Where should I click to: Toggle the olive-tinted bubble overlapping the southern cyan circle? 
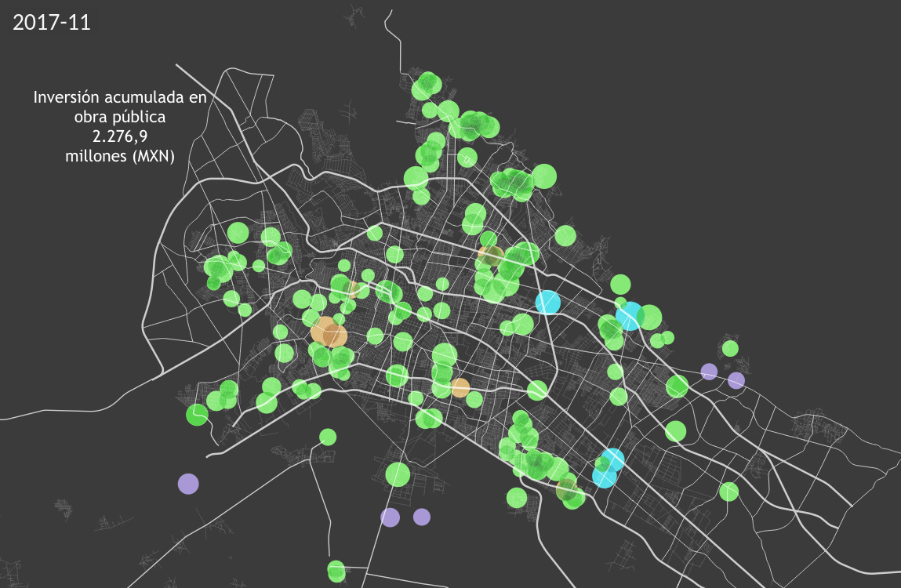point(567,489)
